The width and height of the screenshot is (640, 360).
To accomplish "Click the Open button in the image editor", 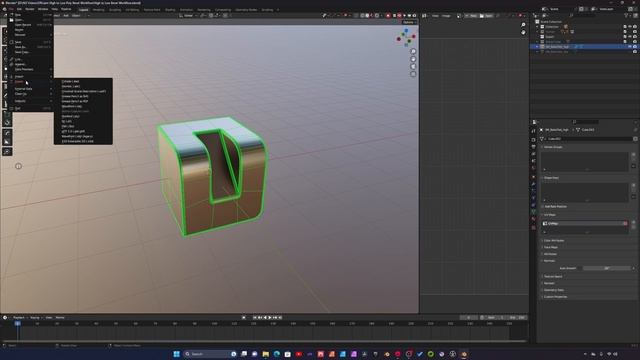I will point(487,16).
